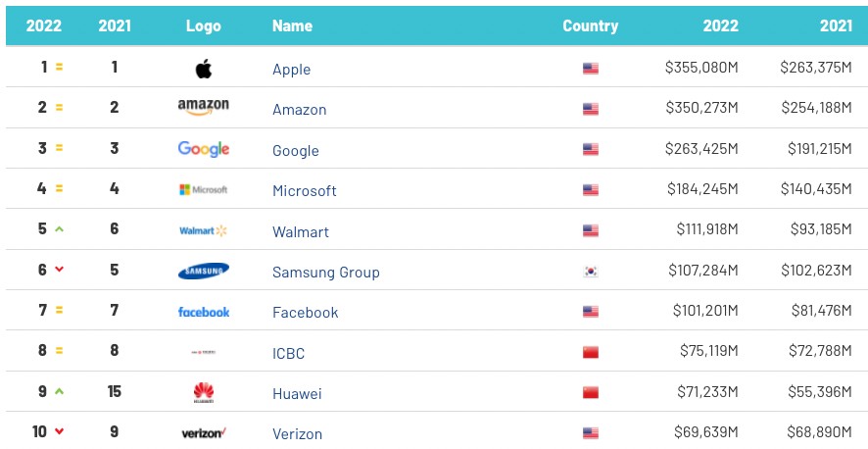Click the Huawei red flower logo
Viewport: 868px width, 449px height.
point(204,393)
